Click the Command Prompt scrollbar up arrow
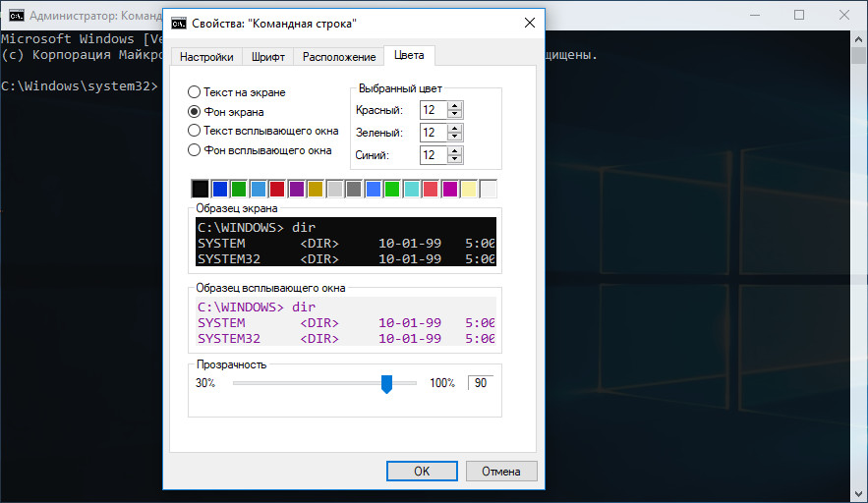Viewport: 868px width, 503px height. click(858, 39)
